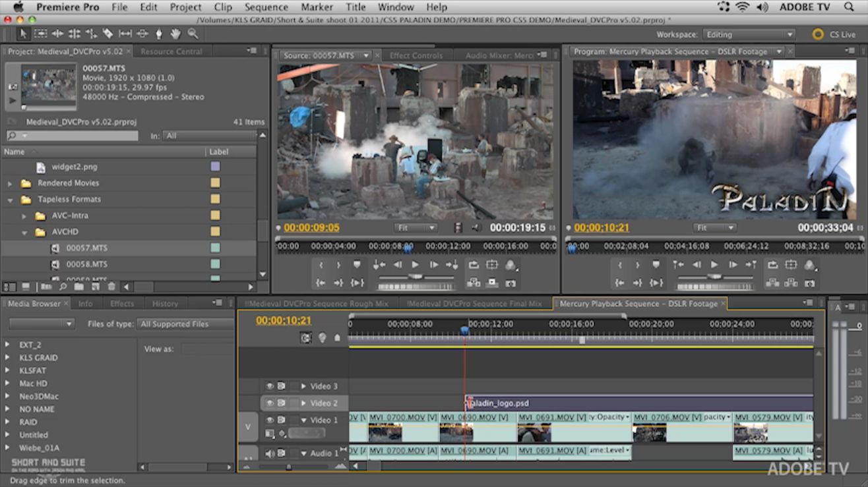Select the Selection arrow tool
Viewport: 868px width, 487px height.
[x=24, y=34]
